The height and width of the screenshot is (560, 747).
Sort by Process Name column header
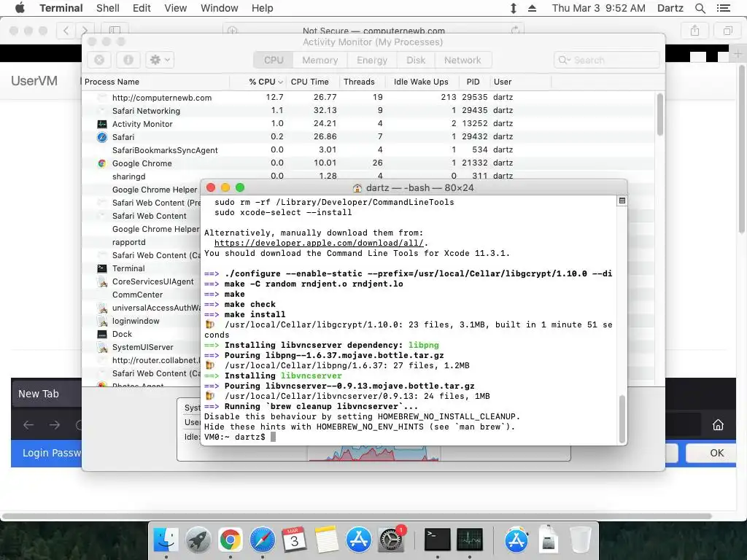coord(156,82)
